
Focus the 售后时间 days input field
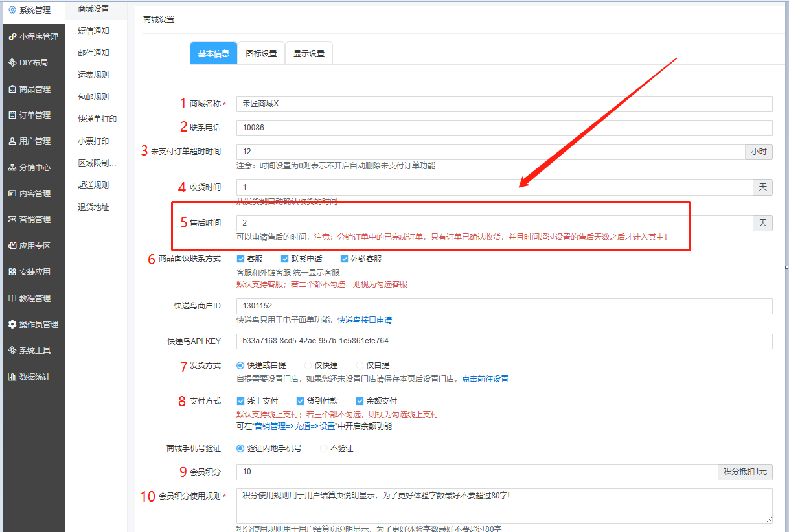click(494, 223)
